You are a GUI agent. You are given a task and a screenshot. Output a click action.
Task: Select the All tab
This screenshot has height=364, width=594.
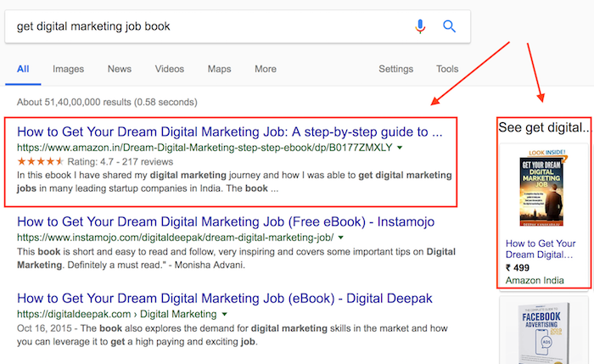click(23, 69)
